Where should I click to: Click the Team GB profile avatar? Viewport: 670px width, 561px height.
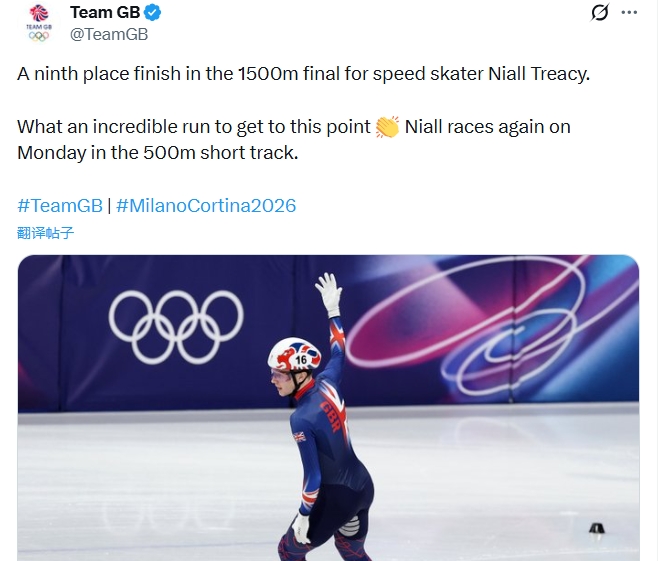click(x=38, y=22)
